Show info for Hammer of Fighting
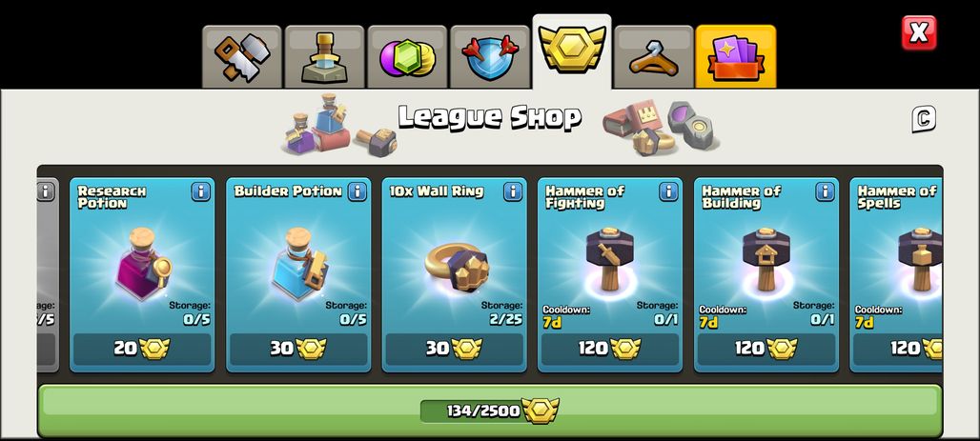 click(668, 191)
